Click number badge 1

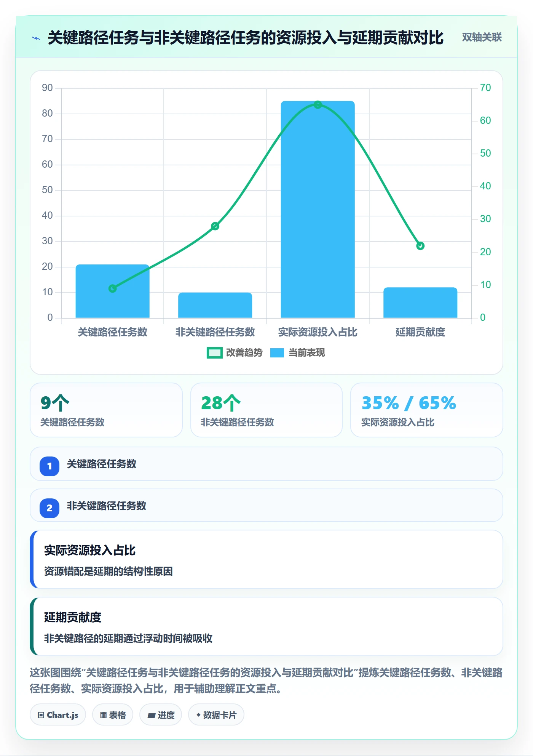[49, 466]
